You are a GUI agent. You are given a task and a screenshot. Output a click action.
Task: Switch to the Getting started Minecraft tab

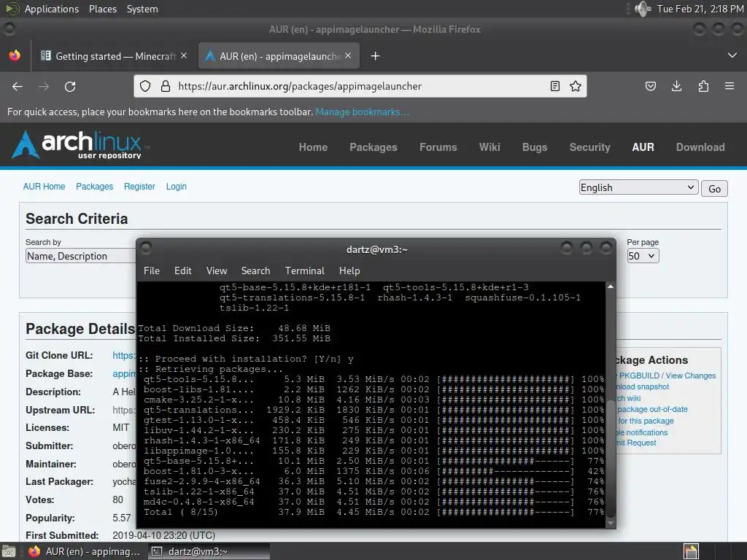click(112, 56)
